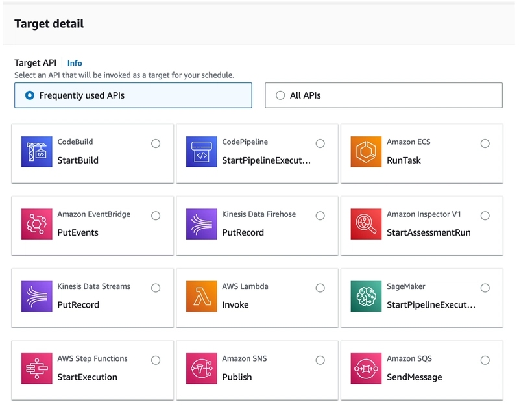Choose the Amazon Inspector V1 radio button

coord(485,216)
